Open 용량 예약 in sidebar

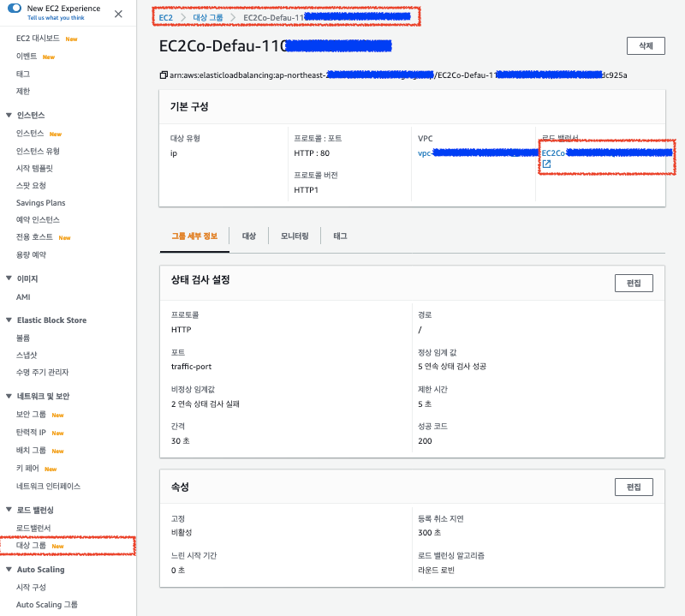[x=31, y=254]
